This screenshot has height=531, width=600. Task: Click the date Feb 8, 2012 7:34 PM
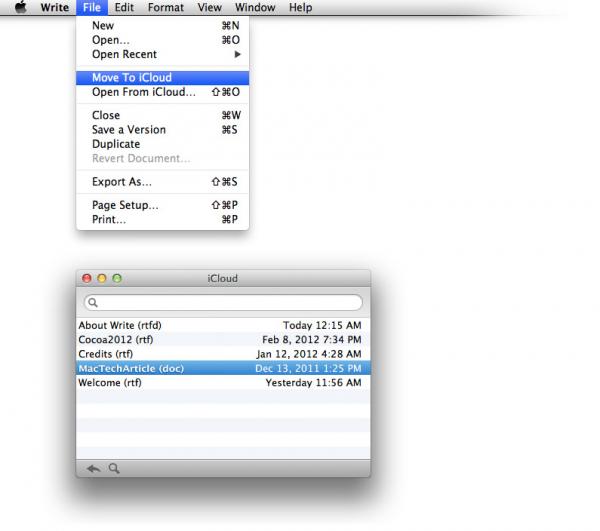[311, 339]
